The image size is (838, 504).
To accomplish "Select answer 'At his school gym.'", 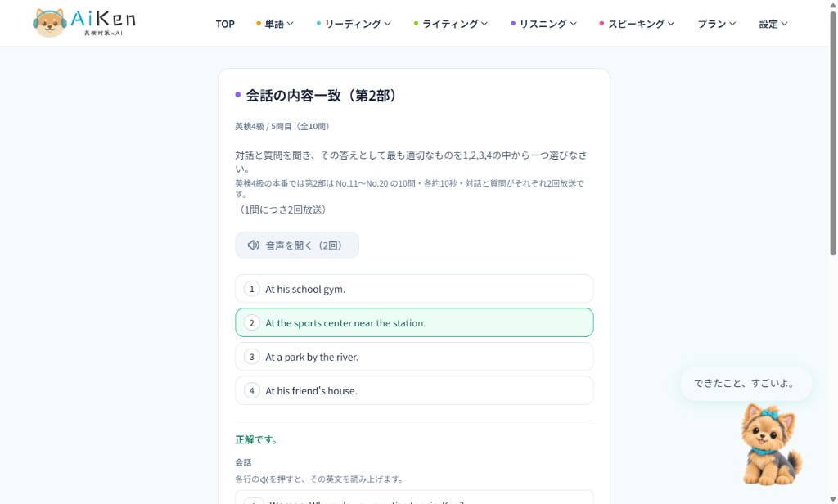I will tap(414, 289).
